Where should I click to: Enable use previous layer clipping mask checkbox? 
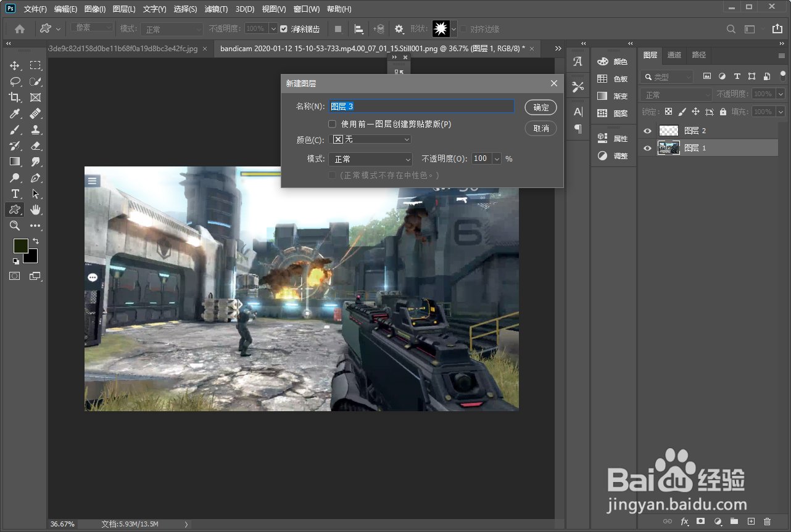pos(333,124)
